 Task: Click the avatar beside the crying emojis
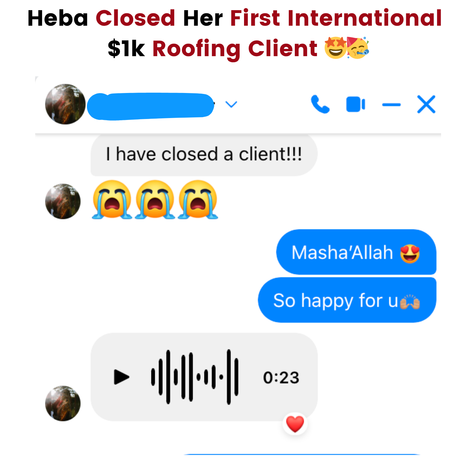63,201
